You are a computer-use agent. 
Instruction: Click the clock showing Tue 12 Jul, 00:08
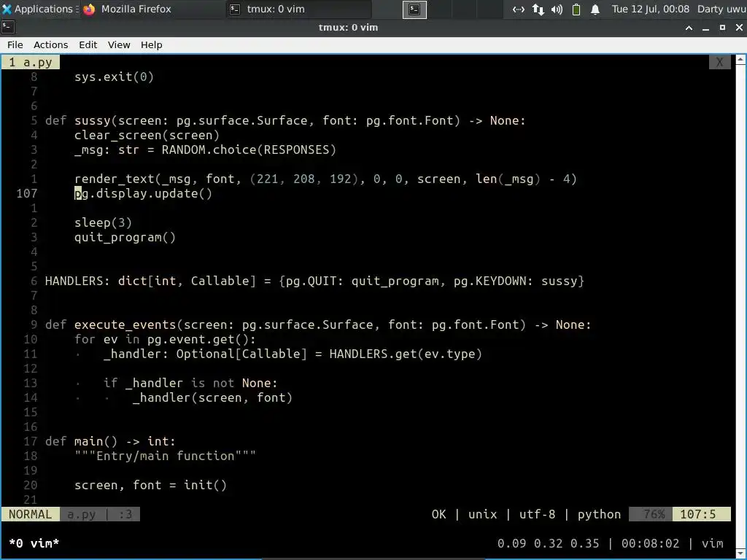pos(650,9)
